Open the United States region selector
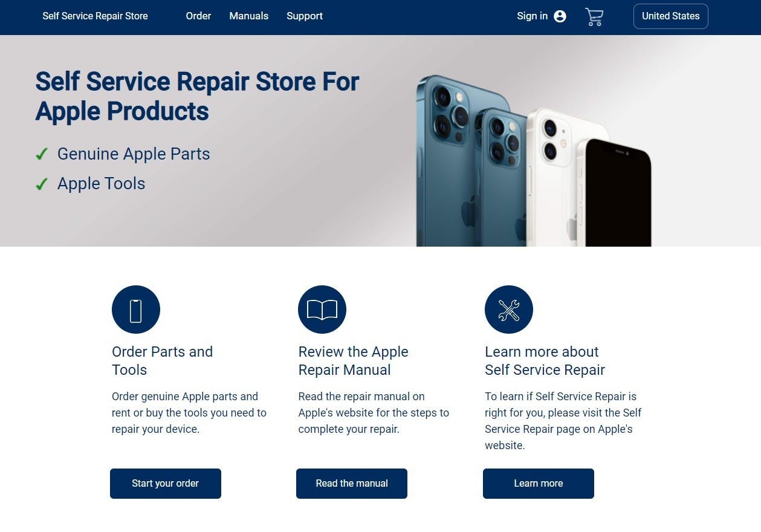 671,16
